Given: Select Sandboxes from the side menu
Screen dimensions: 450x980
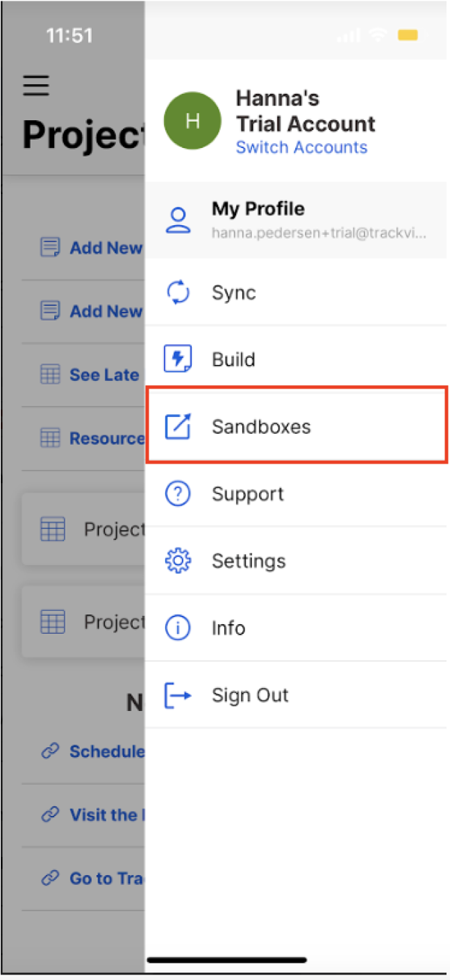Looking at the screenshot, I should (x=261, y=426).
